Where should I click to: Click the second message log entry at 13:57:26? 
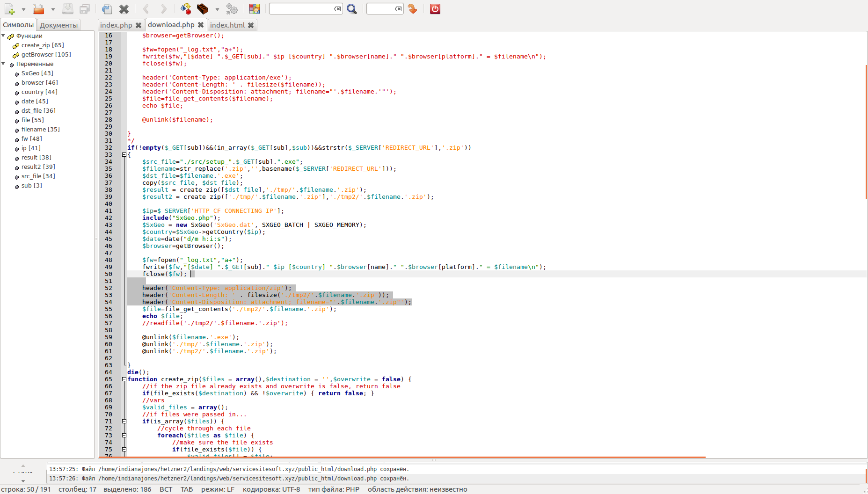pyautogui.click(x=229, y=479)
